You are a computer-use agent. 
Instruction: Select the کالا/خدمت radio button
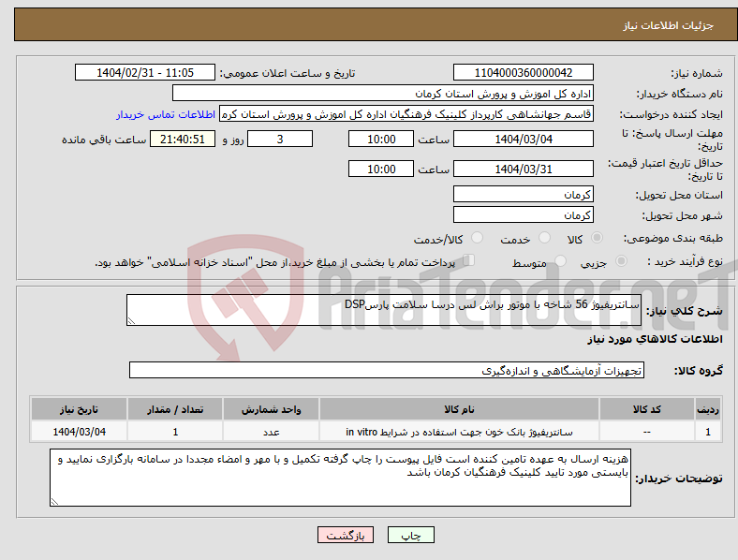pyautogui.click(x=478, y=238)
